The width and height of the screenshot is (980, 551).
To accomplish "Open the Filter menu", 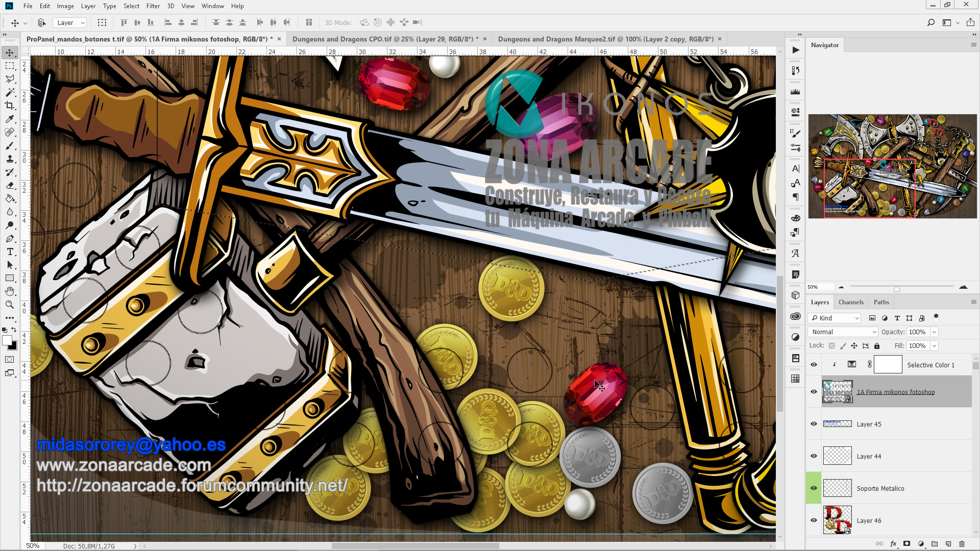I will [x=153, y=6].
